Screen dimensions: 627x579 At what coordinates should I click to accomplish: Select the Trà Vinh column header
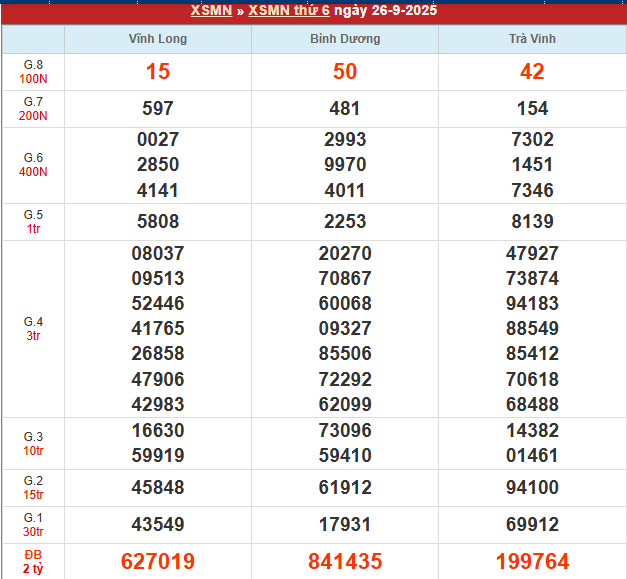(x=532, y=39)
